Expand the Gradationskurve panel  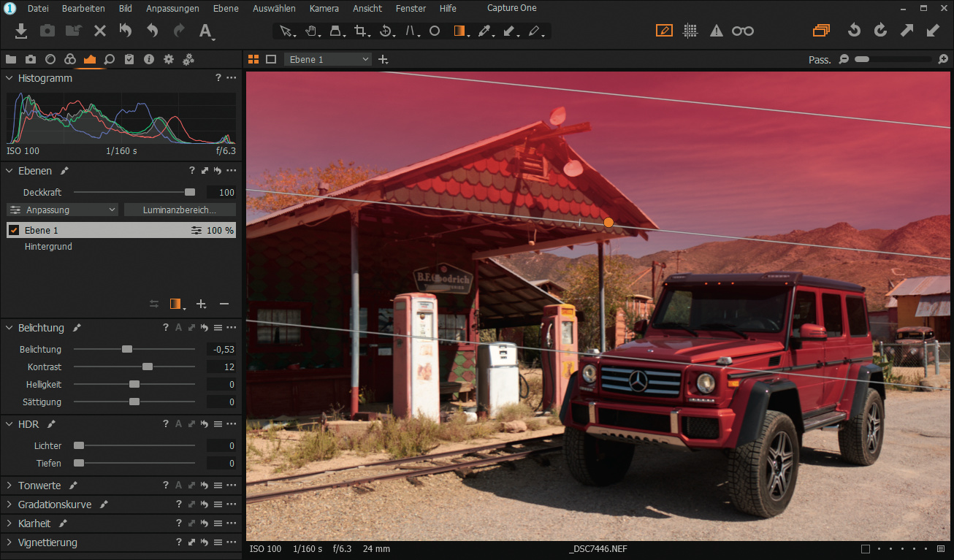click(x=9, y=505)
